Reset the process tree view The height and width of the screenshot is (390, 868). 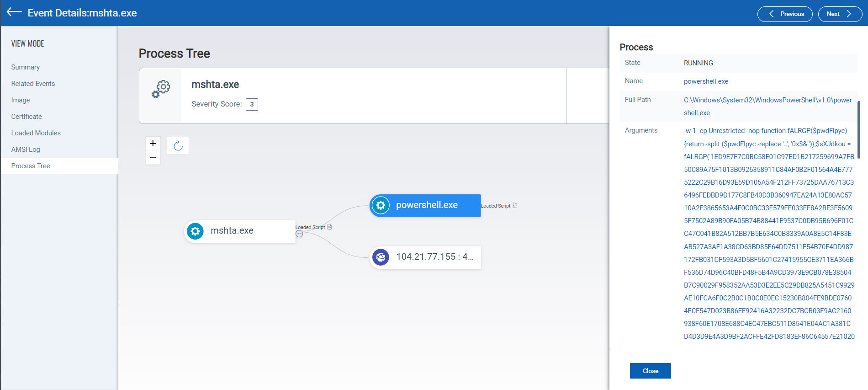[x=178, y=145]
